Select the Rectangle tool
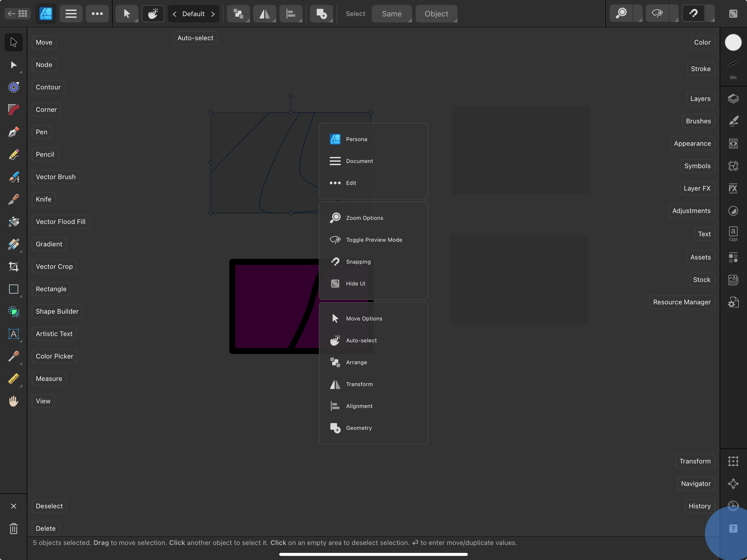 (13, 289)
